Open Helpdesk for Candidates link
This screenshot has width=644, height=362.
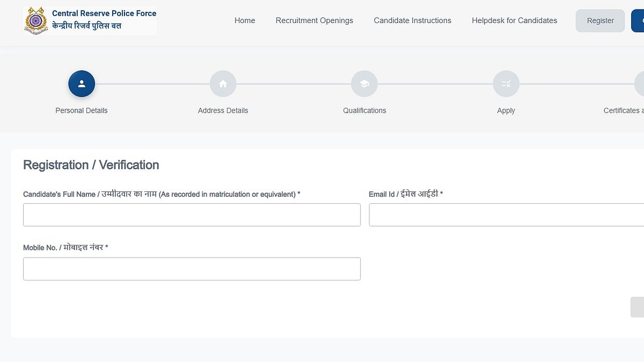click(514, 20)
